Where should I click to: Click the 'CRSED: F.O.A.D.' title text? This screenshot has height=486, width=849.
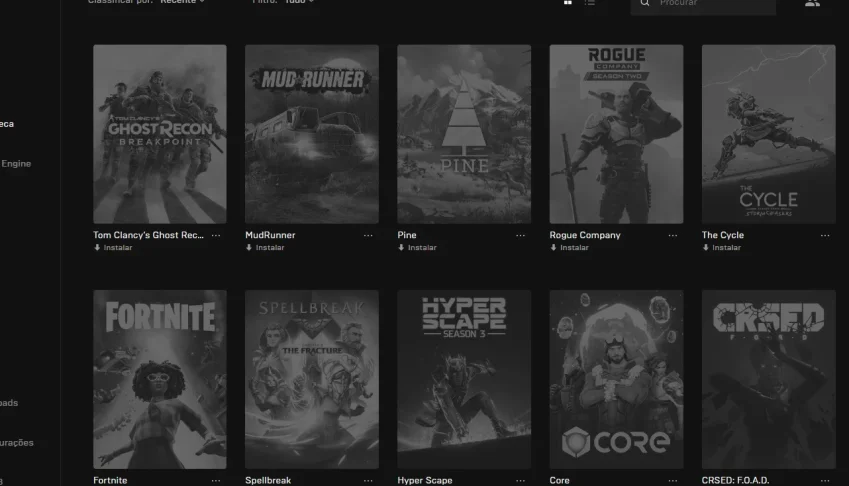735,480
